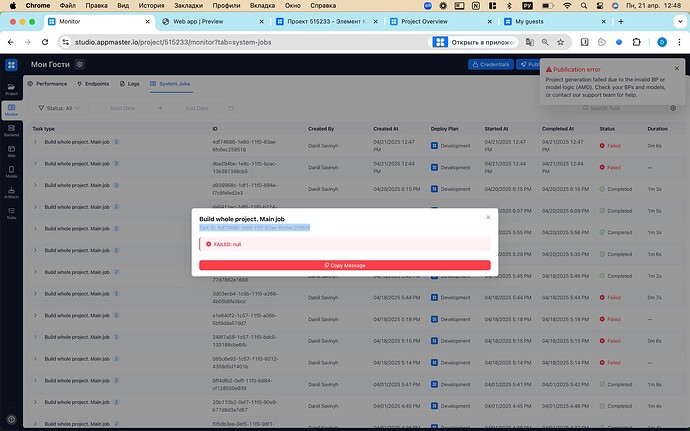Switch to My guests browser tab
This screenshot has height=431, width=690.
pyautogui.click(x=555, y=21)
